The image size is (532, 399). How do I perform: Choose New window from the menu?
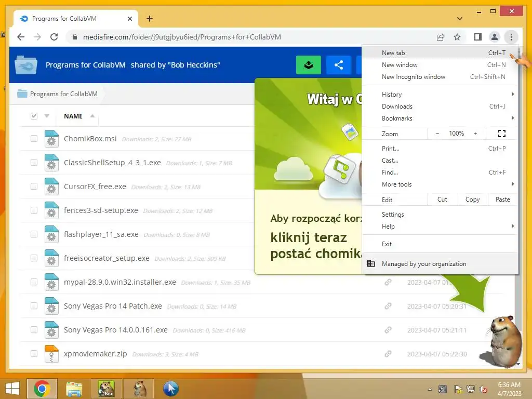pyautogui.click(x=440, y=65)
